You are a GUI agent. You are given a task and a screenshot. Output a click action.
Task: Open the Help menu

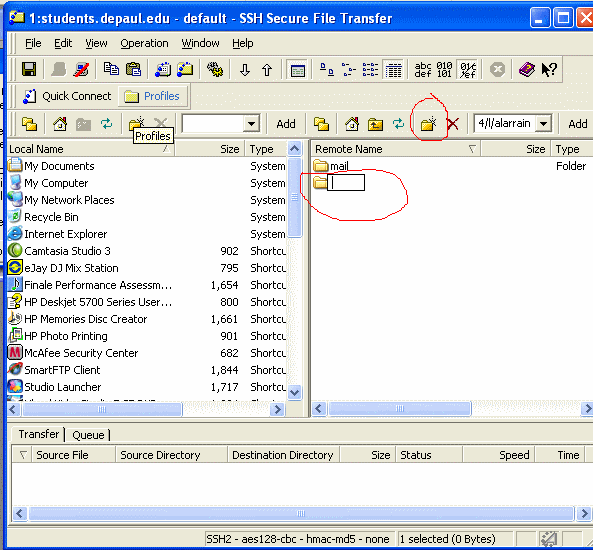(242, 43)
